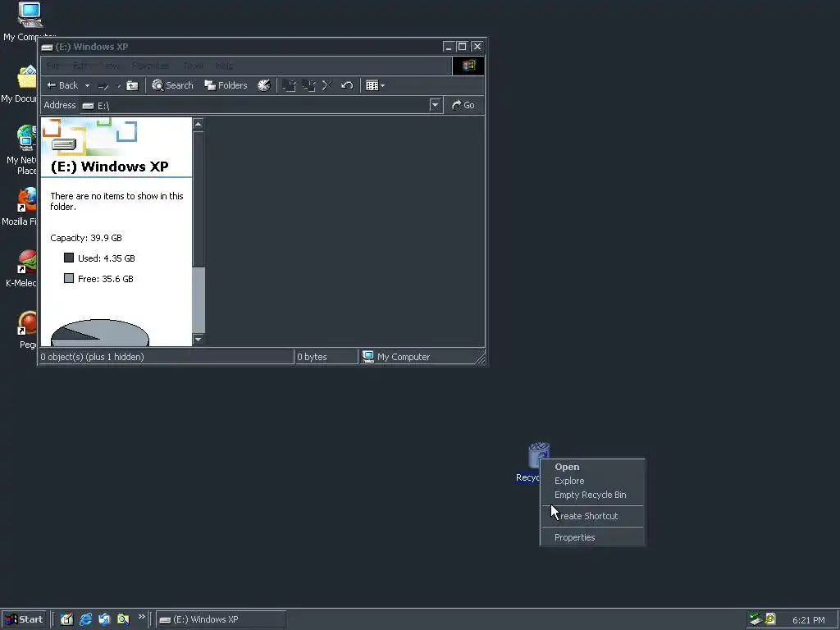
Task: Click the (E:) Windows XP taskbar button
Action: click(x=221, y=619)
